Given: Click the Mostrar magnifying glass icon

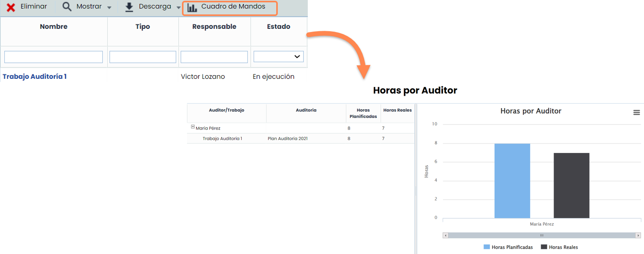Looking at the screenshot, I should pyautogui.click(x=67, y=7).
